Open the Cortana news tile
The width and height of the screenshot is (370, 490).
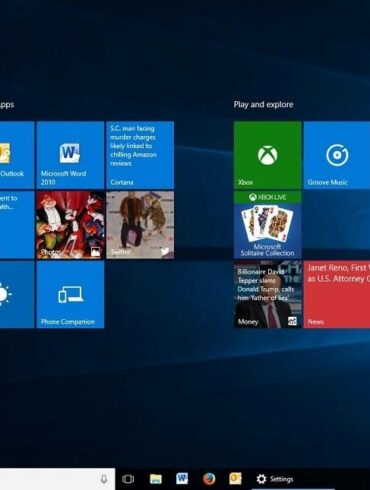[140, 155]
